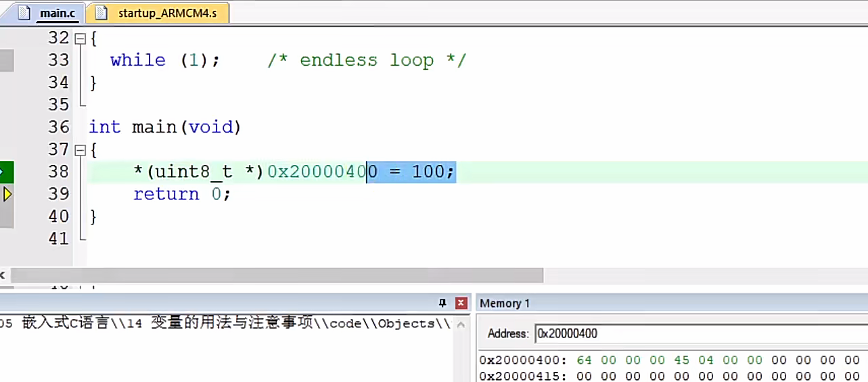
Task: Click the 45 byte in first memory row
Action: [x=682, y=360]
